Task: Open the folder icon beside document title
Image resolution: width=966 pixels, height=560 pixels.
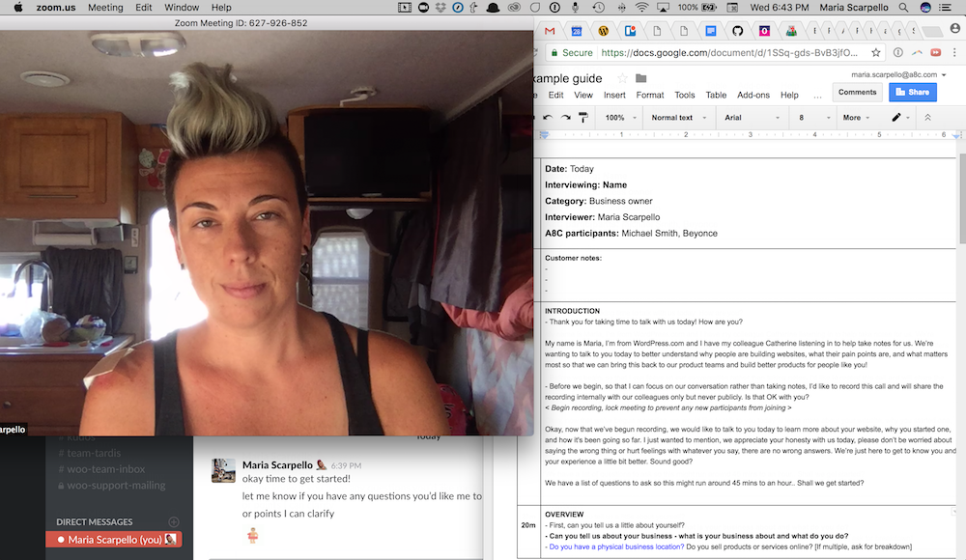Action: (641, 78)
